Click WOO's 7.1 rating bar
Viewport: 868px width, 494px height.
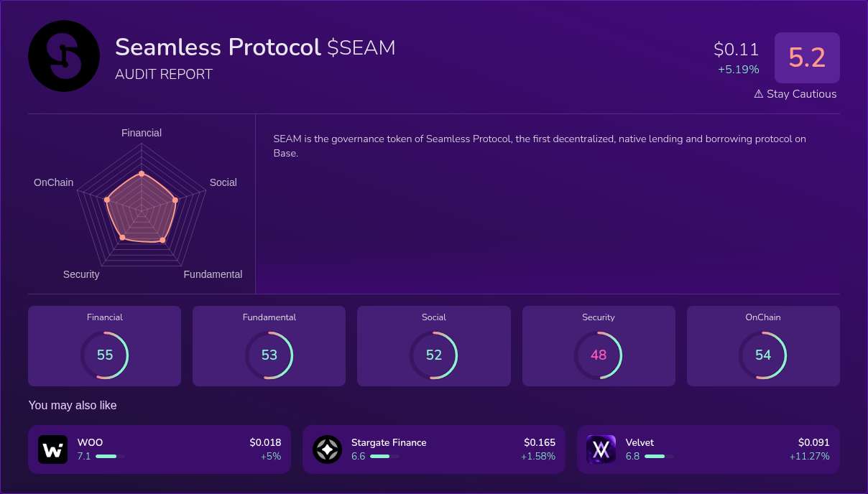click(x=106, y=456)
